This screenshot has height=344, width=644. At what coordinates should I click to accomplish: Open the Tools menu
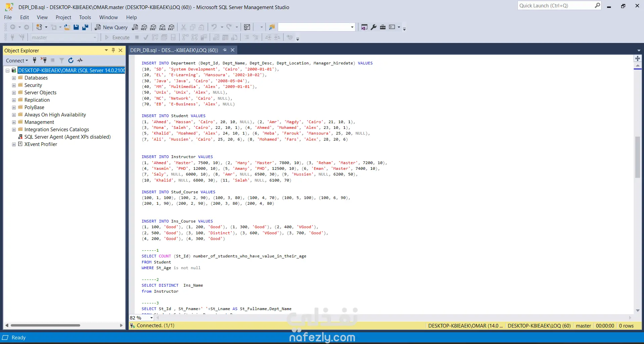point(85,17)
